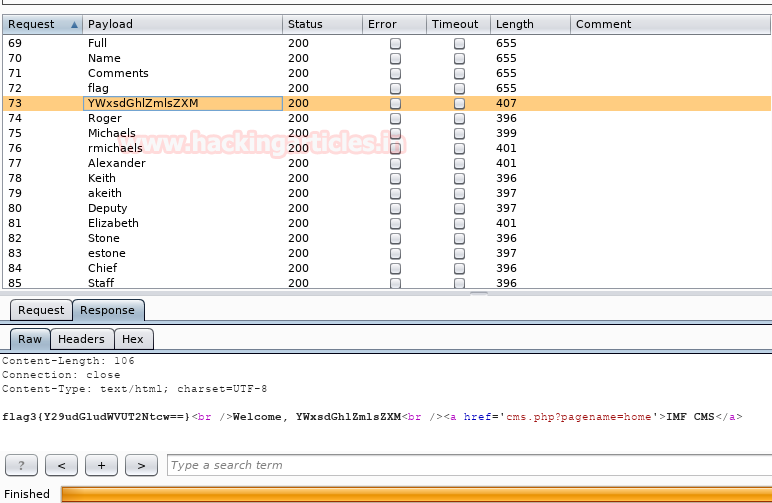Sort by the Error column header
The image size is (772, 503).
(394, 24)
